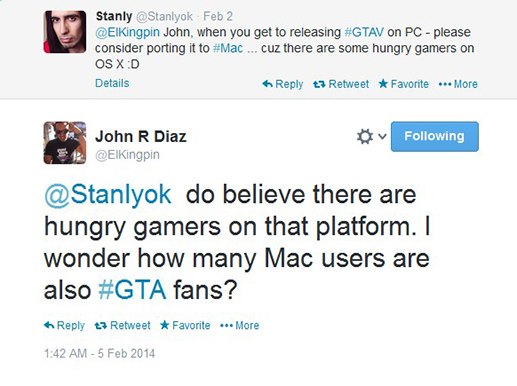Favorite John R Diaz's tweet via the star
Viewport: 517px width, 386px height.
(165, 325)
